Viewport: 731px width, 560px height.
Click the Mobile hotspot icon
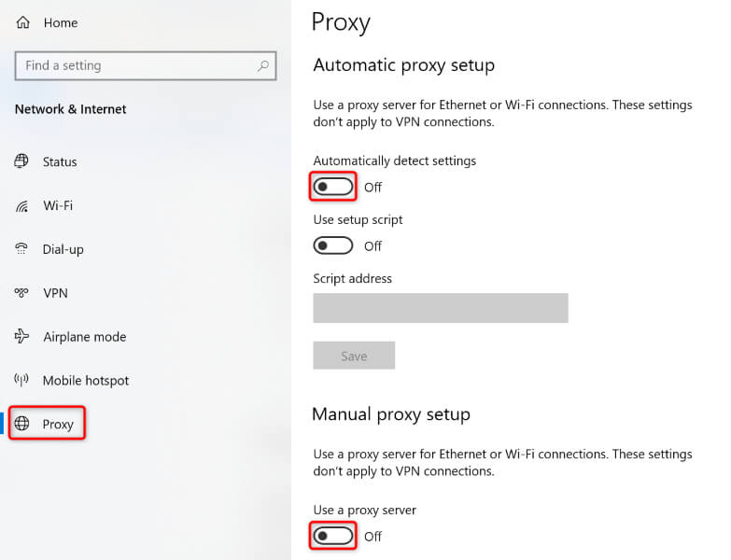(x=22, y=381)
